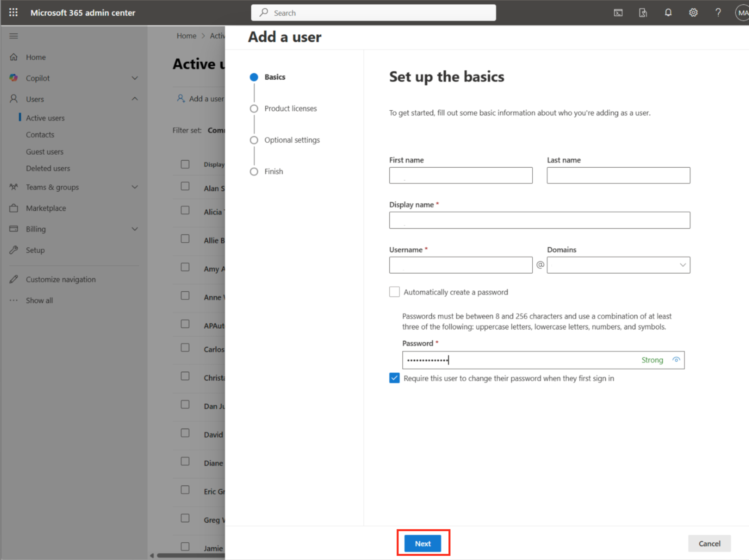
Task: Cancel the Add a user wizard
Action: pos(709,543)
